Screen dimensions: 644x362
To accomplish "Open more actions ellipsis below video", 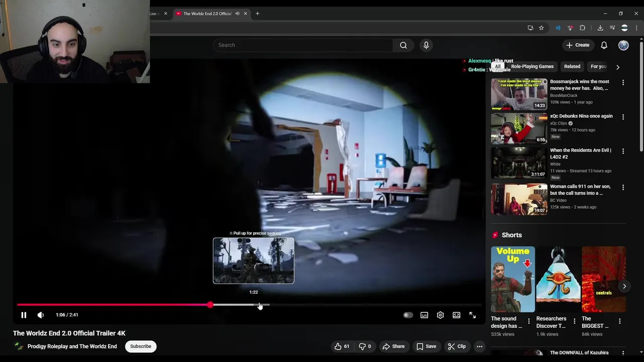I will (x=479, y=346).
